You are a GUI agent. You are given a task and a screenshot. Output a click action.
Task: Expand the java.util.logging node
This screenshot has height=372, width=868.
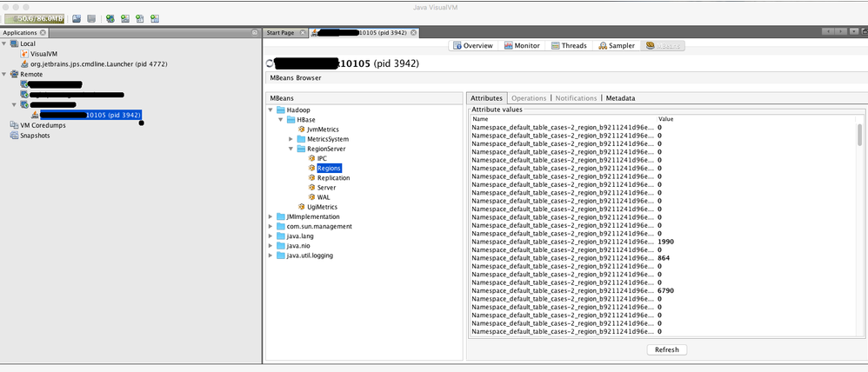270,256
